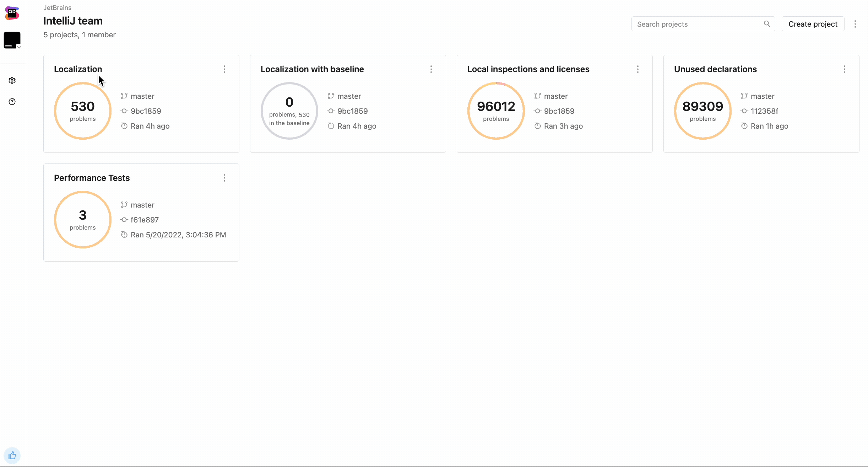Click the 96012 problems circle
The height and width of the screenshot is (467, 868).
pos(496,111)
